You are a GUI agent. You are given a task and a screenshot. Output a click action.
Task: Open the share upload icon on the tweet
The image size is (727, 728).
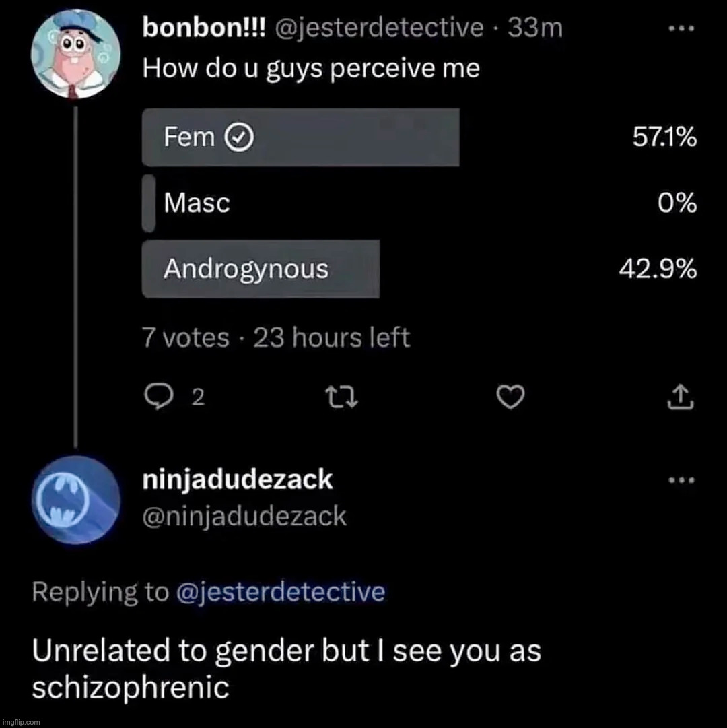(x=681, y=397)
